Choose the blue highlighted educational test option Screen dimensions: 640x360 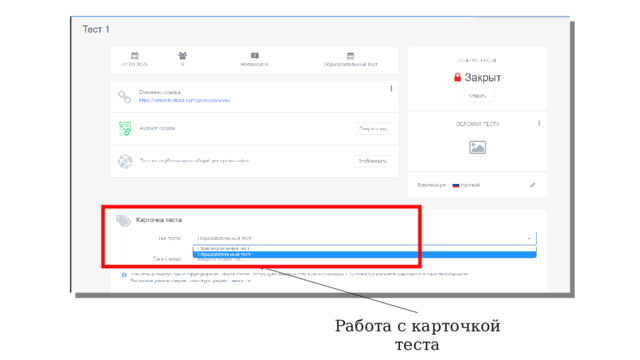click(364, 254)
